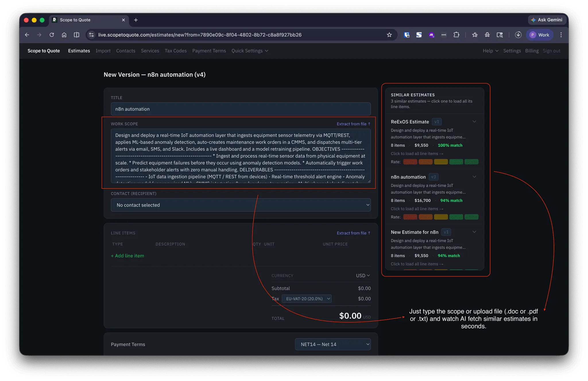This screenshot has height=381, width=588.
Task: Extract line items from file
Action: pos(353,233)
